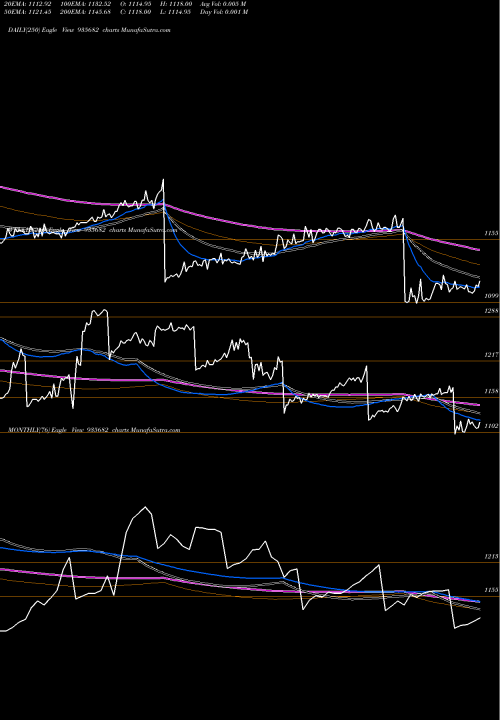The image size is (500, 720).
Task: Click the 1155 label on the daily chart
Action: pyautogui.click(x=491, y=233)
